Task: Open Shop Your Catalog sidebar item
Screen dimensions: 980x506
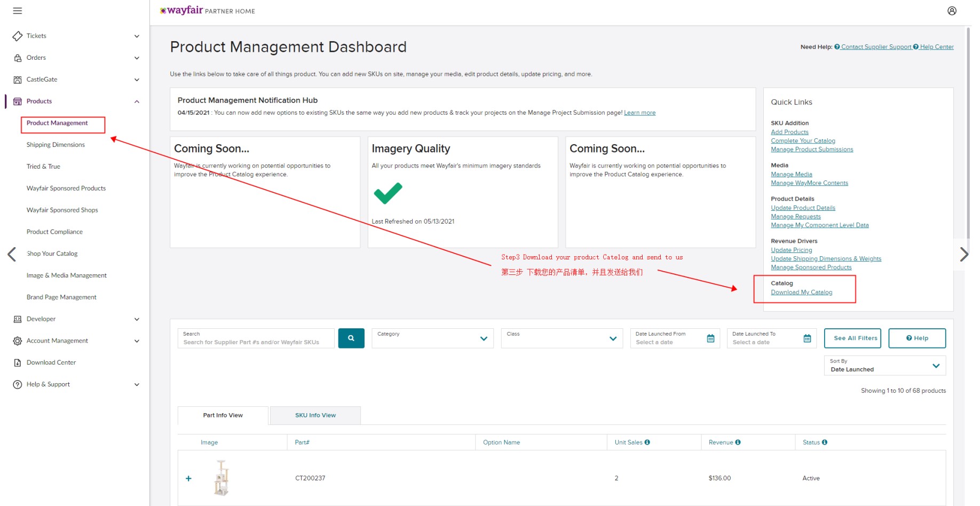Action: [52, 254]
